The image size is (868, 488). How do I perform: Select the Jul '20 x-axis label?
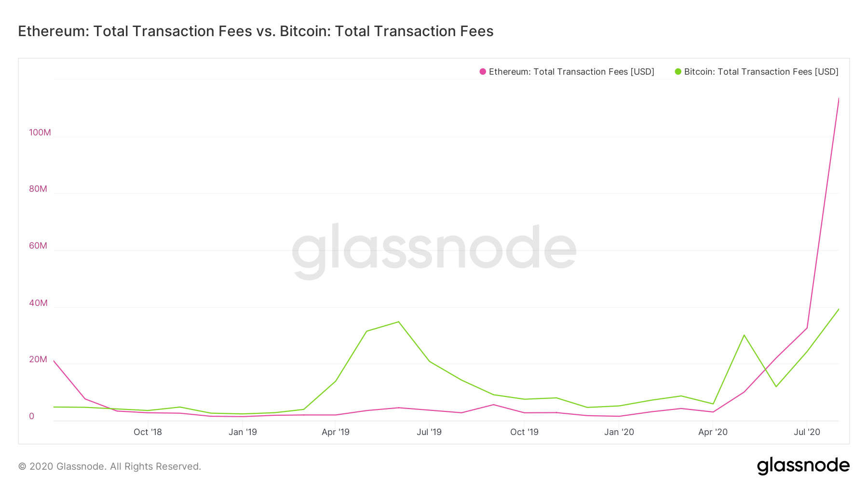(807, 432)
